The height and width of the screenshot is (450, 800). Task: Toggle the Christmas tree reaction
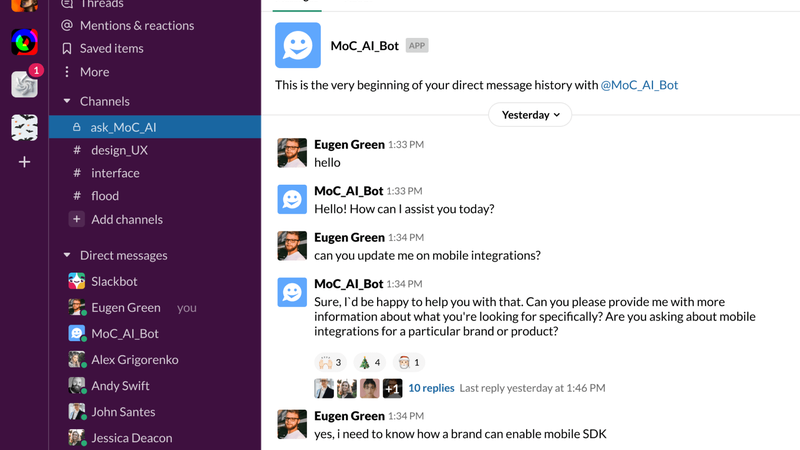point(370,362)
